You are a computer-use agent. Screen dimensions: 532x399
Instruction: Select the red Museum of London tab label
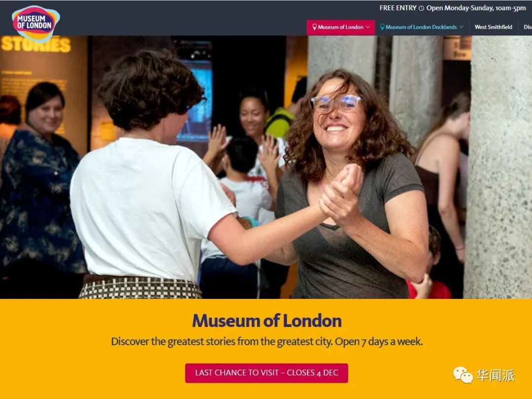[x=341, y=27]
